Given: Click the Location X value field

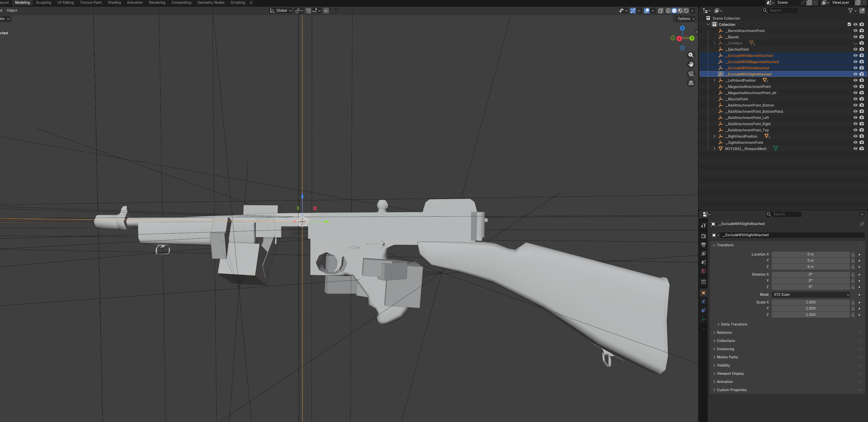Looking at the screenshot, I should (x=810, y=254).
